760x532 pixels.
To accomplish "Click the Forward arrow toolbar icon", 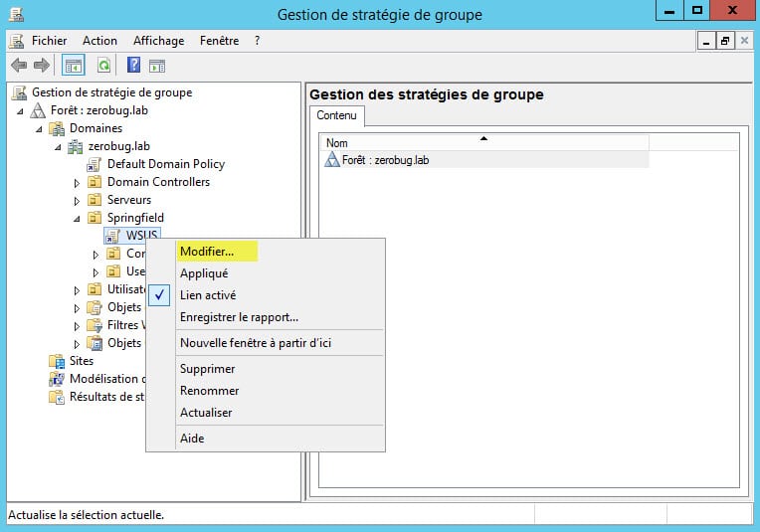I will 41,66.
